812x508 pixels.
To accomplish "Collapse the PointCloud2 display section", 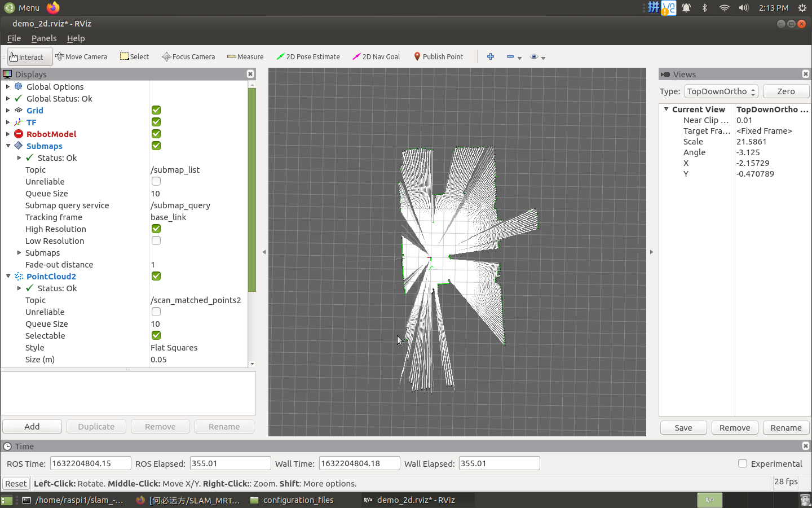I will (8, 276).
